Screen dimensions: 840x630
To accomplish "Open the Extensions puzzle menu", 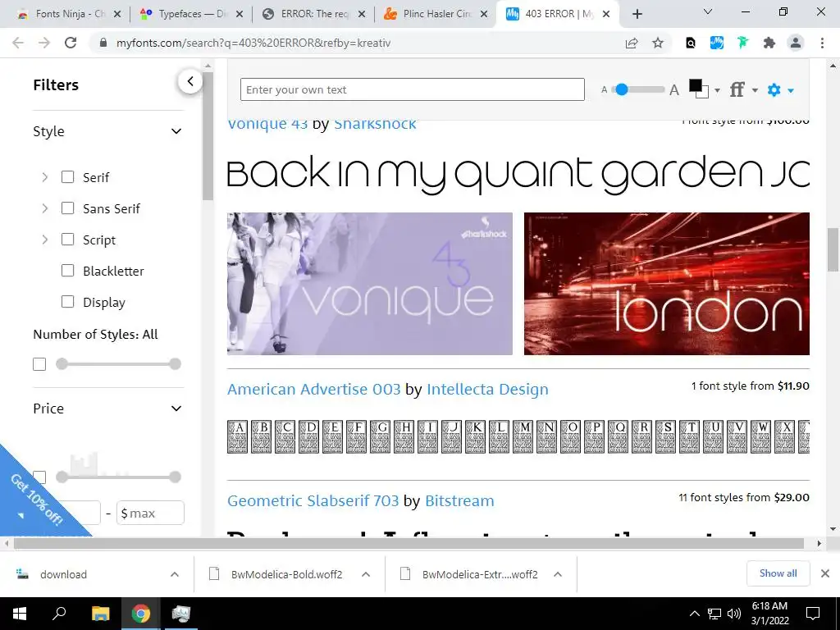I will [x=769, y=43].
